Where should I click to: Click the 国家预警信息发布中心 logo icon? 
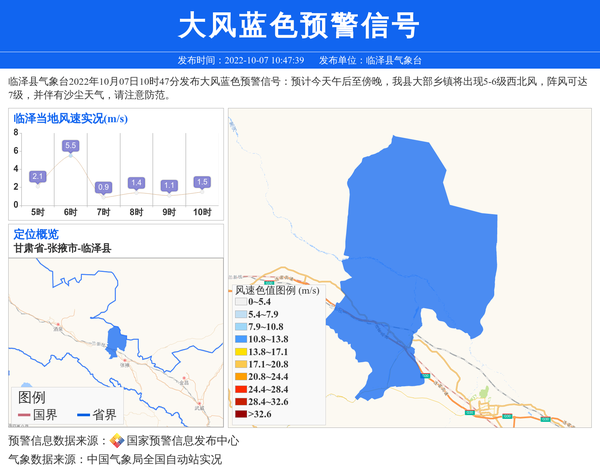click(117, 441)
